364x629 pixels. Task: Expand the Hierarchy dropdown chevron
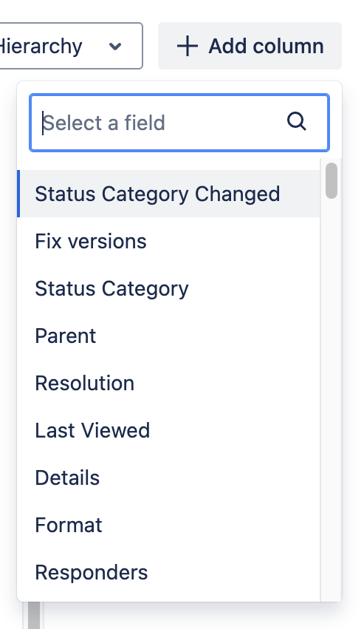(115, 47)
